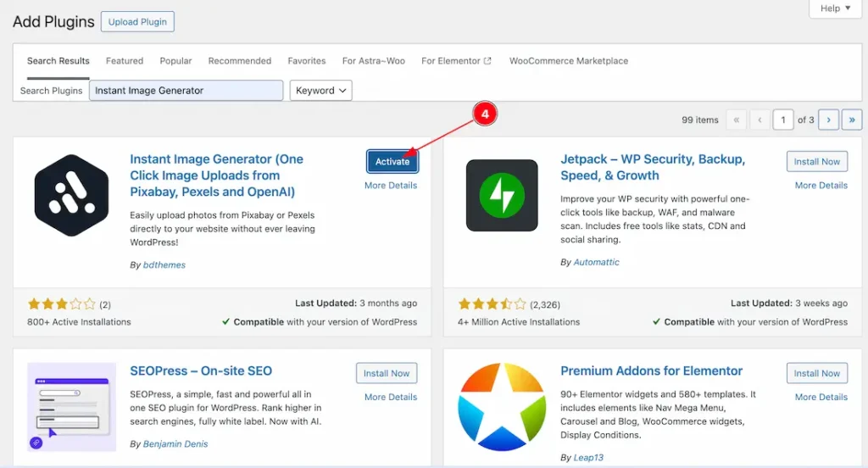The image size is (868, 468).
Task: Go to the first page of results
Action: pos(737,120)
